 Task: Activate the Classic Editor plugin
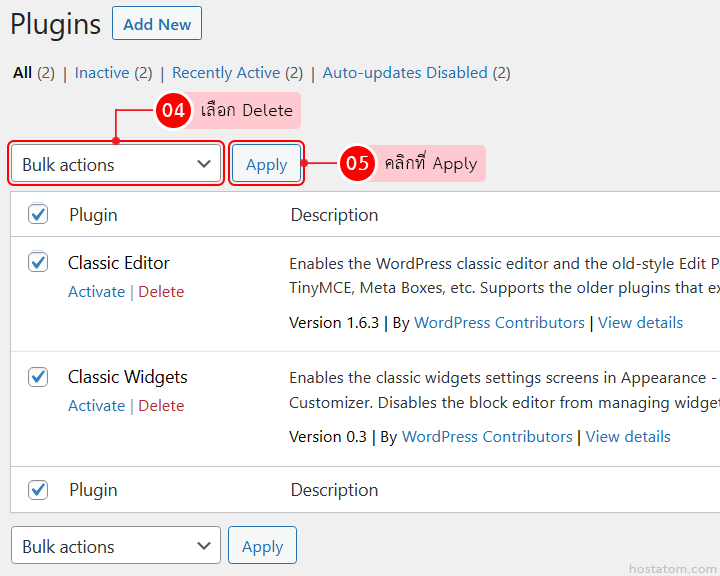click(96, 292)
